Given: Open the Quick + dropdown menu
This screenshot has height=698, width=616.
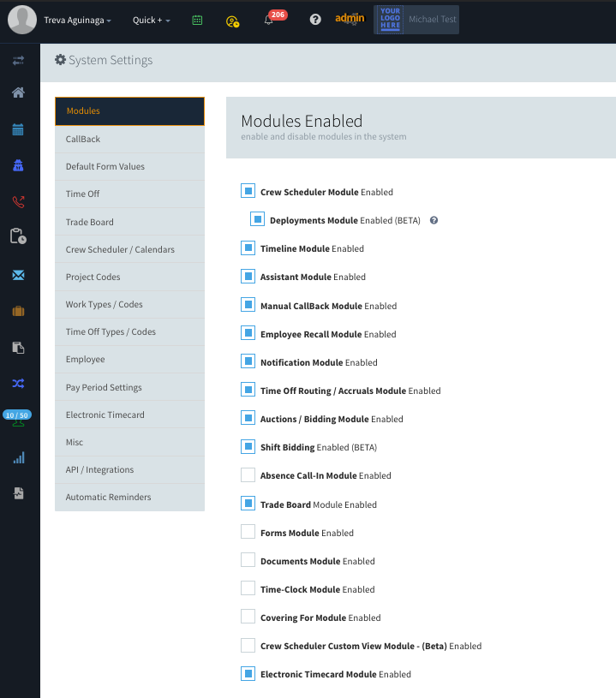Looking at the screenshot, I should tap(151, 20).
